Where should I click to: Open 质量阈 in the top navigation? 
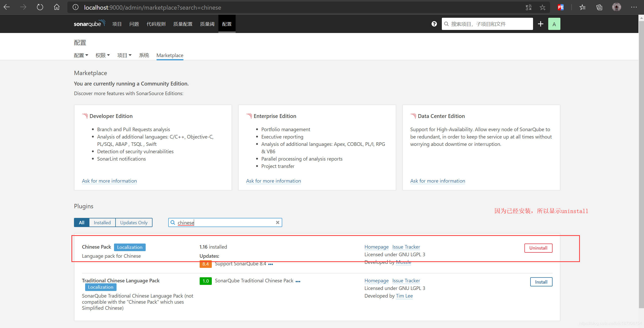pos(207,24)
